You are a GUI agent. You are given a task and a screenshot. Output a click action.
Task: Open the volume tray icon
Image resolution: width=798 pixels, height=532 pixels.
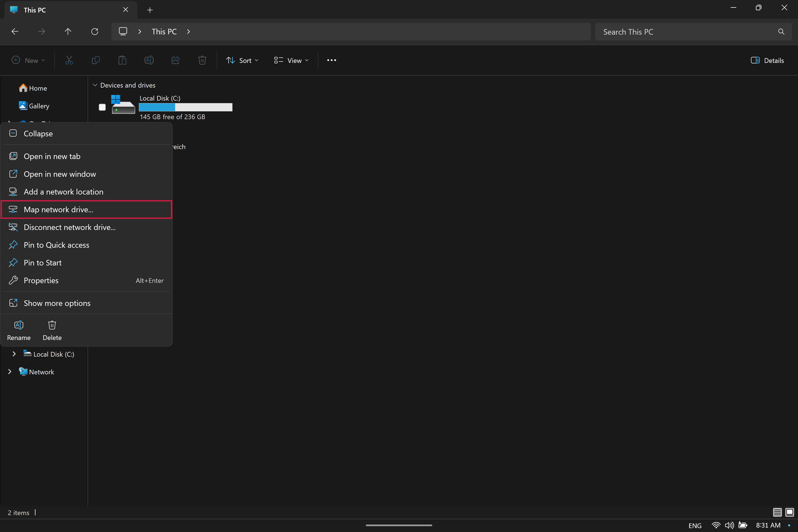click(x=729, y=525)
